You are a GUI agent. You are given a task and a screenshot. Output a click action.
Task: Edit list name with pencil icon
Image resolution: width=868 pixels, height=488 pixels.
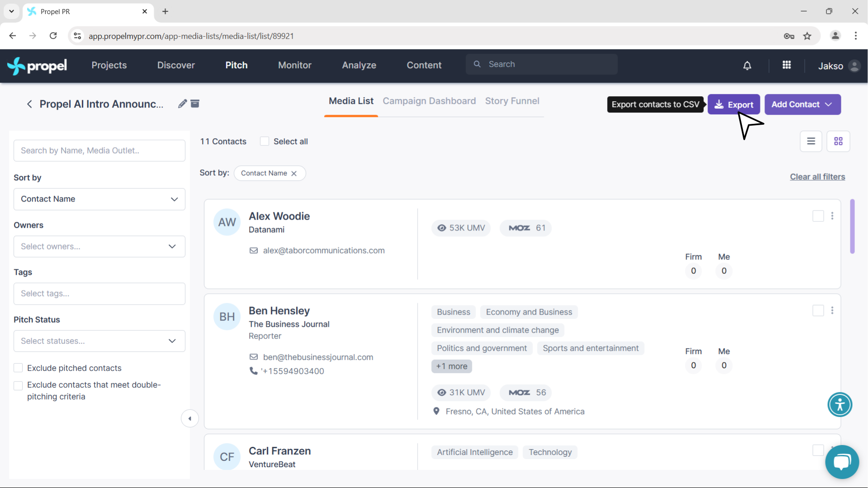coord(182,104)
